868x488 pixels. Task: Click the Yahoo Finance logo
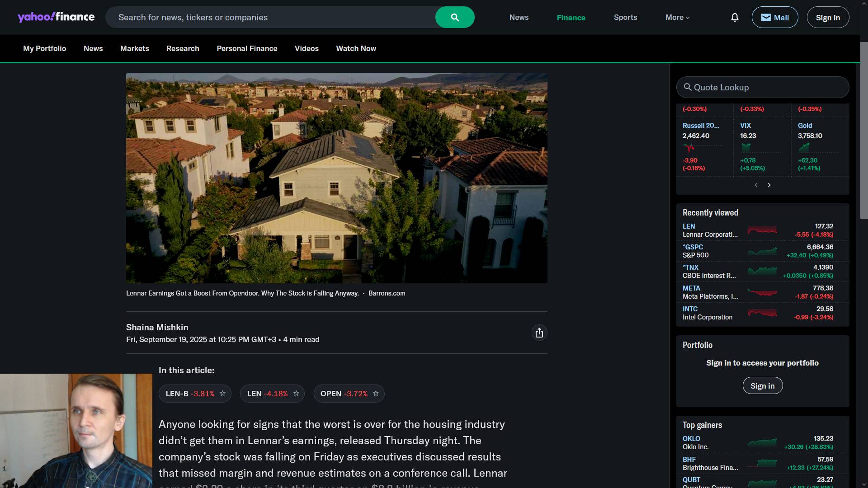pos(56,17)
